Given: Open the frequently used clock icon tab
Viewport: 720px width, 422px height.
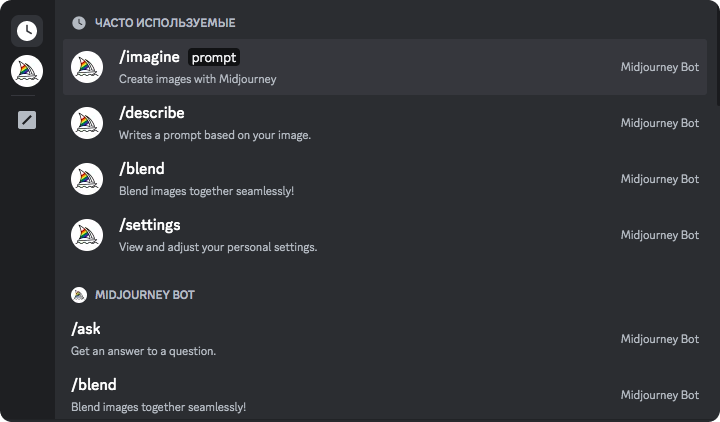Looking at the screenshot, I should [27, 30].
